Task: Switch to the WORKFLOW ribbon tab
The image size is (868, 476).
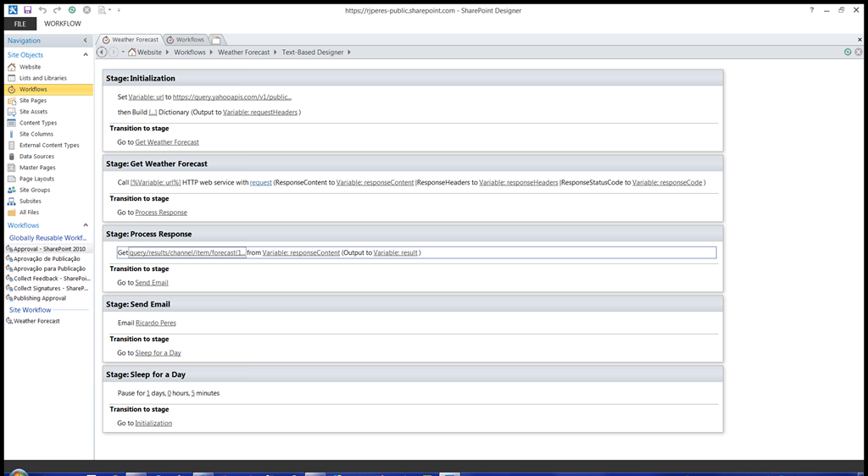Action: [x=63, y=24]
